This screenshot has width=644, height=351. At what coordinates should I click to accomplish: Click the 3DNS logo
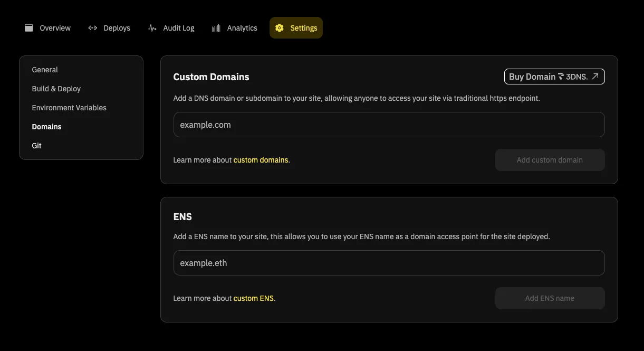click(x=573, y=77)
